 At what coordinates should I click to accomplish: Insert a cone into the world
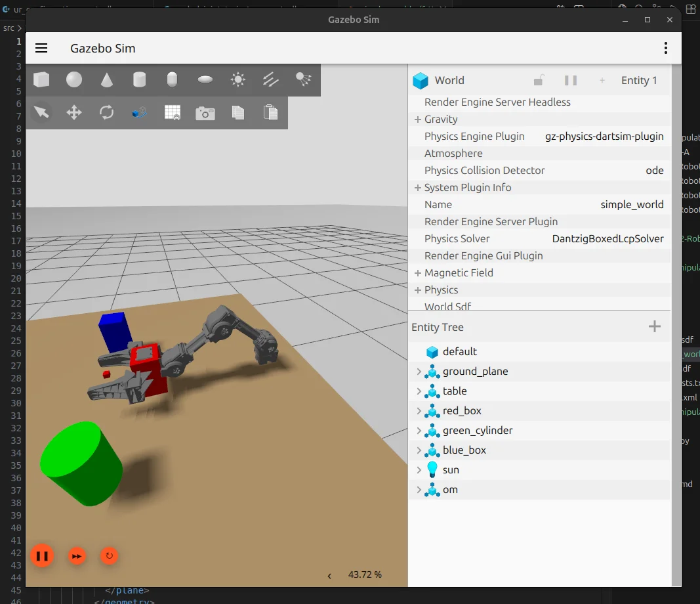point(106,79)
